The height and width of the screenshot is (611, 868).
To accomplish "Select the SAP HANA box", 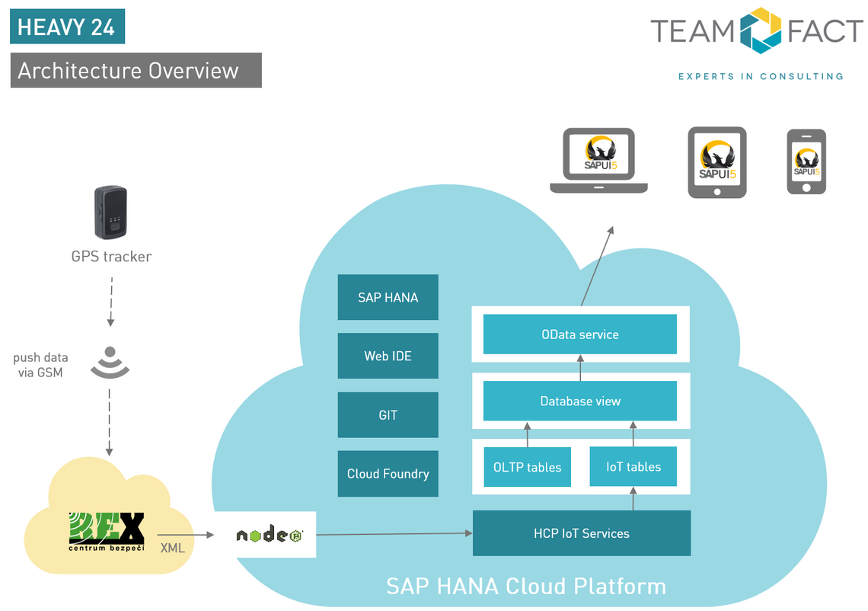I will click(x=388, y=297).
